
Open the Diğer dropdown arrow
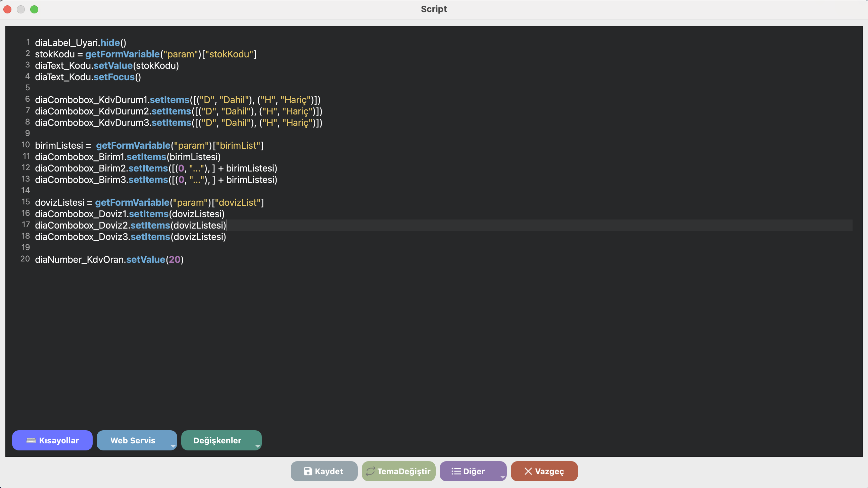502,477
